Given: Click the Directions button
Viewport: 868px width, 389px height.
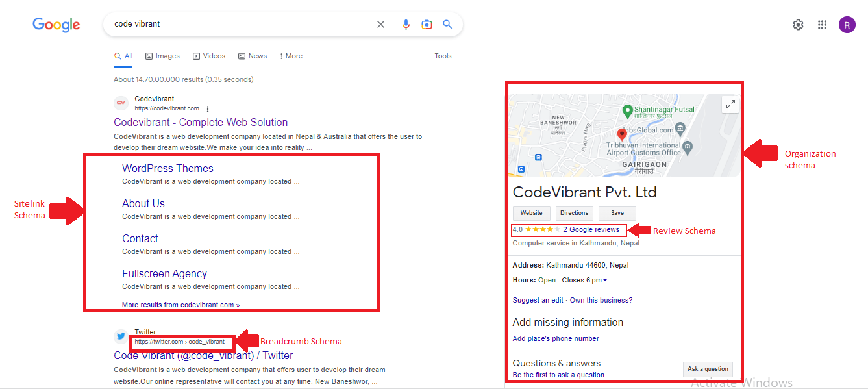Looking at the screenshot, I should (574, 213).
